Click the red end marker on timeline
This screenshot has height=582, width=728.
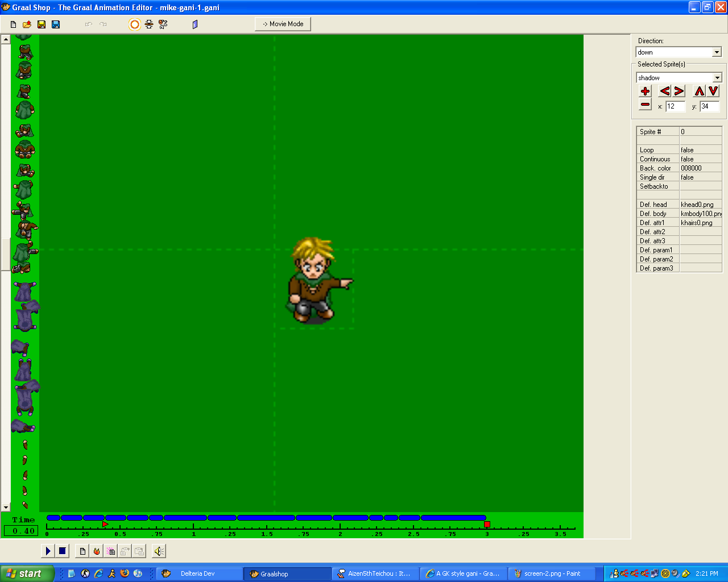pyautogui.click(x=487, y=524)
